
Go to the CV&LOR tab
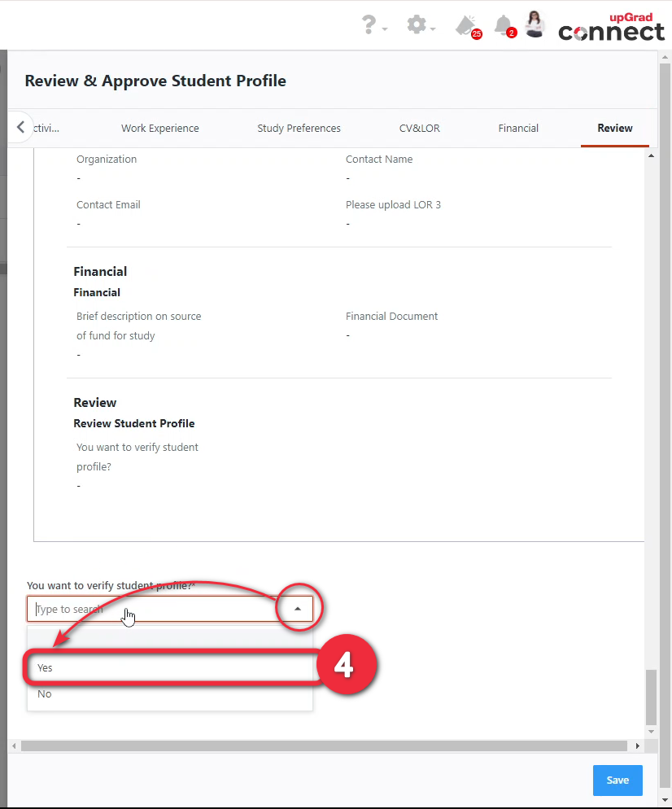click(x=419, y=129)
